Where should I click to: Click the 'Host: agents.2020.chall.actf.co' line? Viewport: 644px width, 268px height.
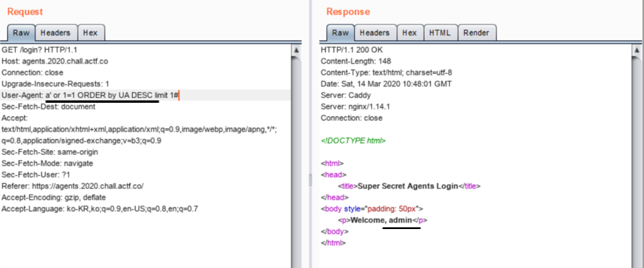[55, 62]
